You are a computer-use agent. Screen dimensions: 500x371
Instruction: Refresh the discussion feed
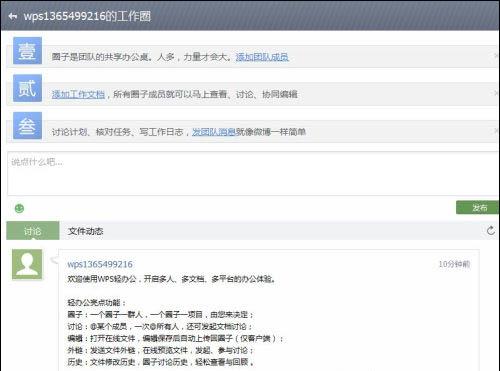click(491, 230)
